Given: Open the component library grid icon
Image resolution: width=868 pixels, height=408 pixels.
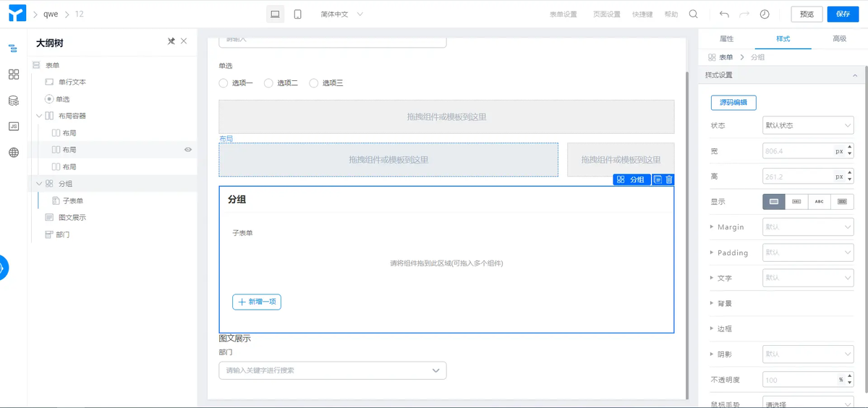Looking at the screenshot, I should click(x=13, y=75).
